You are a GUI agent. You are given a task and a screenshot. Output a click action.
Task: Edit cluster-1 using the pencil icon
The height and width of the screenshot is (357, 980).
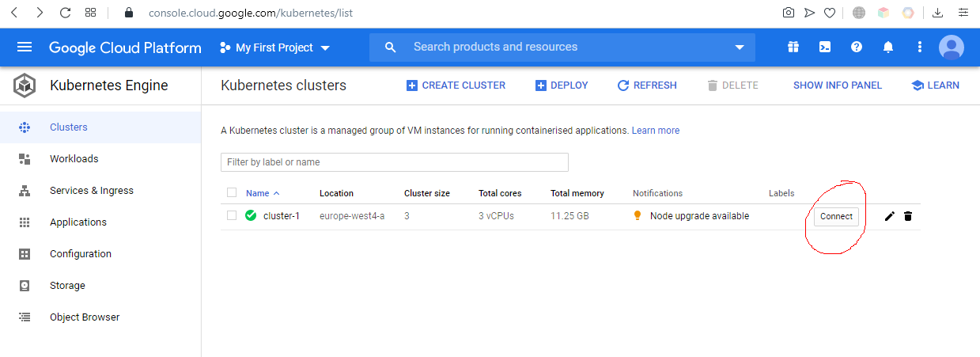890,216
